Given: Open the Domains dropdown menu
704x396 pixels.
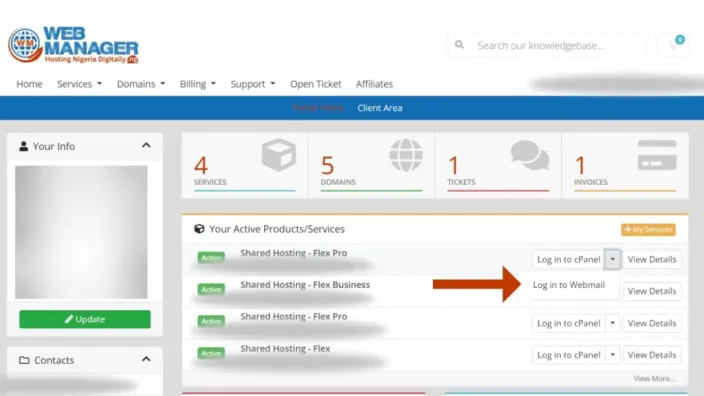Looking at the screenshot, I should pos(141,84).
